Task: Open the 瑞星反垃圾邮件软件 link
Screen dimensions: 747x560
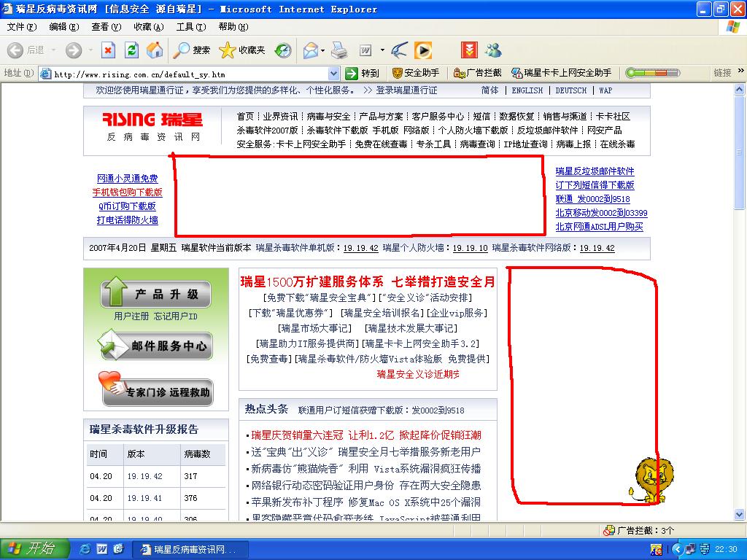Action: pos(595,171)
